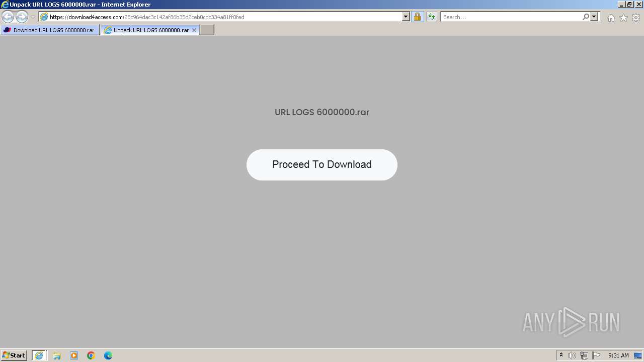Viewport: 644px width, 362px height.
Task: Open the network tray icon
Action: [x=584, y=355]
